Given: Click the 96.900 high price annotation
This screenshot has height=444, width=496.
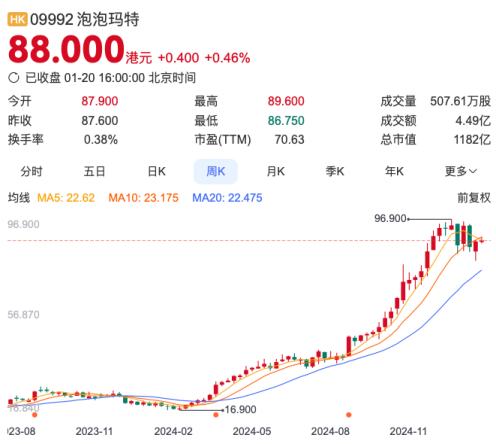Looking at the screenshot, I should [390, 219].
